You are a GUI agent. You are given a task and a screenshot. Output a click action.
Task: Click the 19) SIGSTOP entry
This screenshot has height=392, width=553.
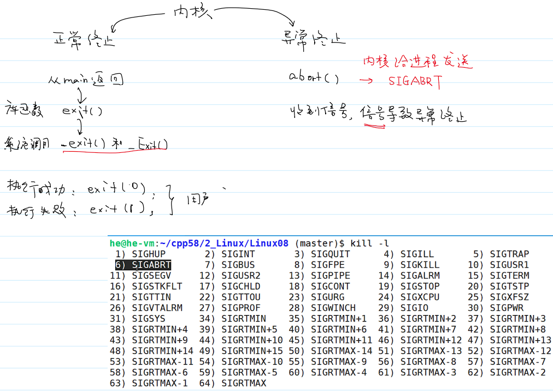pyautogui.click(x=409, y=286)
